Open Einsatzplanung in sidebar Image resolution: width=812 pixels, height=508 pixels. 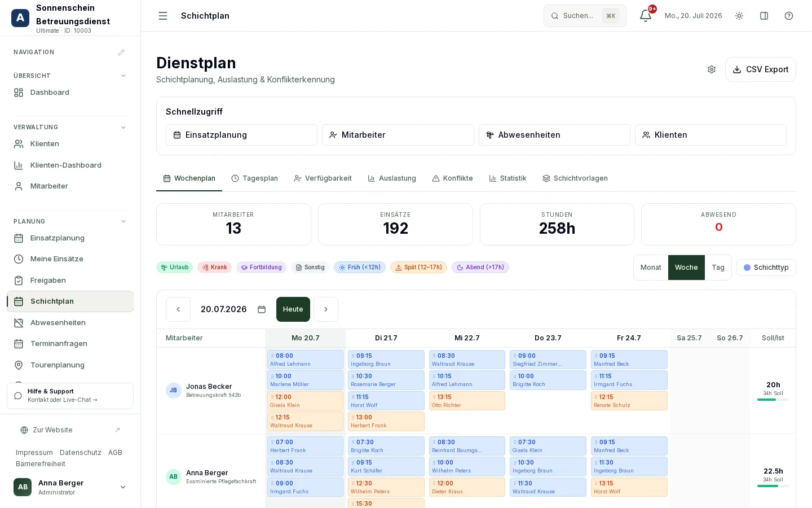point(70,238)
